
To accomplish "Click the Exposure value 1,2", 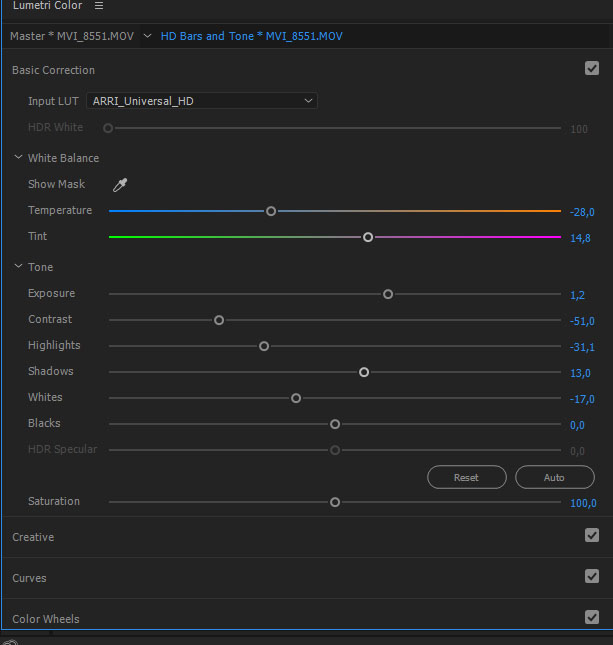I will [x=577, y=295].
